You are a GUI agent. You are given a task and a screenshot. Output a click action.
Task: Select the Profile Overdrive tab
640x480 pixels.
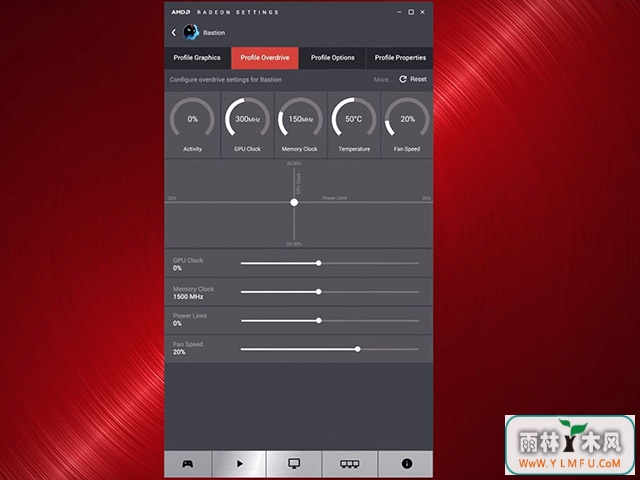point(265,58)
